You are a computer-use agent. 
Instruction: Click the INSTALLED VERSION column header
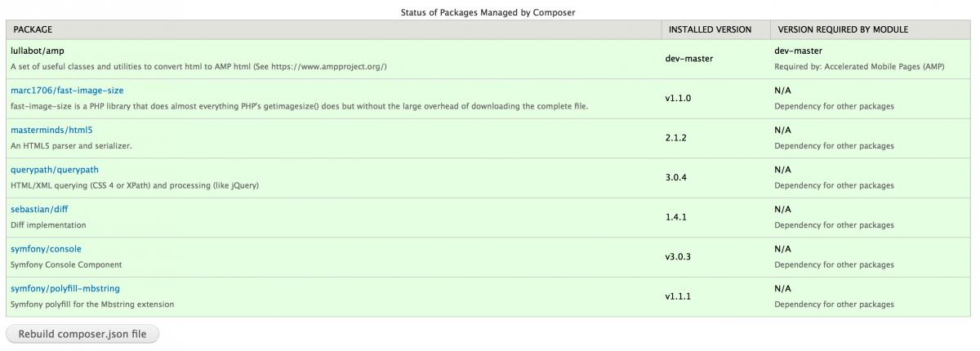coord(710,29)
